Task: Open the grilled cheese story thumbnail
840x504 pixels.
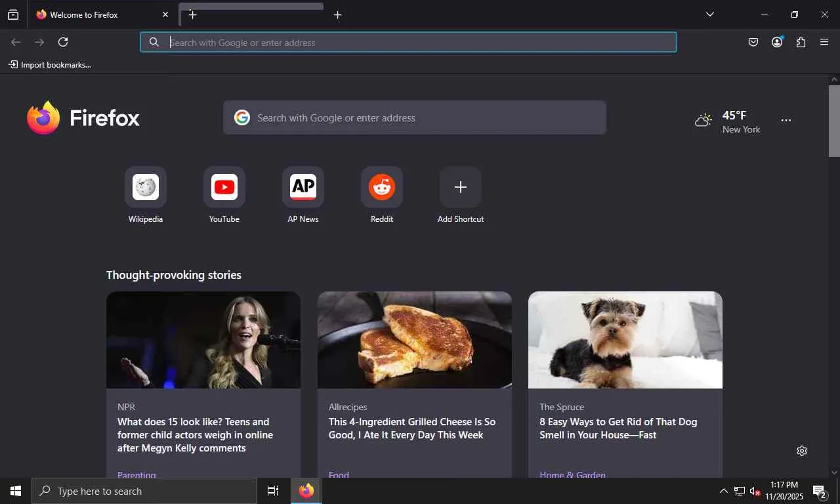Action: 415,340
